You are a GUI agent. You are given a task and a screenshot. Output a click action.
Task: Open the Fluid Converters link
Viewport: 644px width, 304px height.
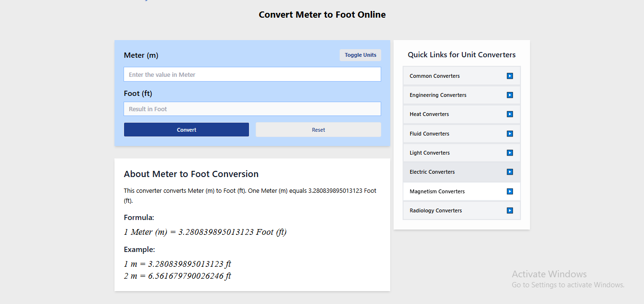point(429,133)
